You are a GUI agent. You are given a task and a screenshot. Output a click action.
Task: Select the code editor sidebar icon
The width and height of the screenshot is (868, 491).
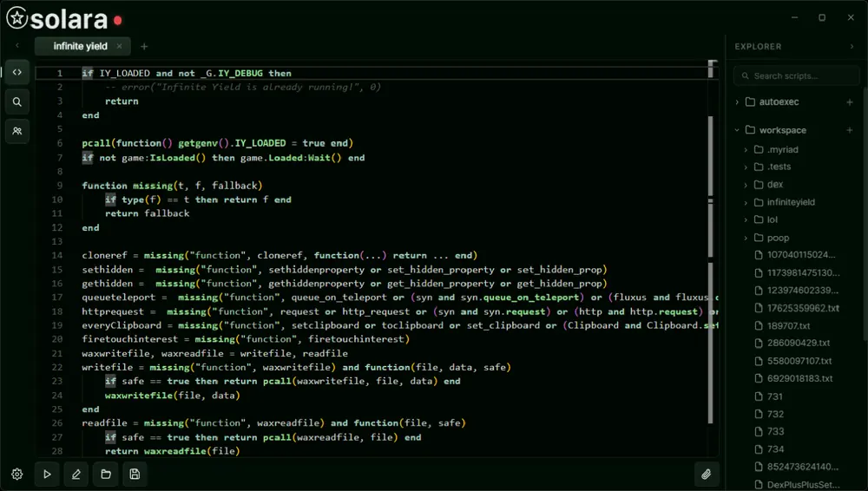click(x=17, y=72)
